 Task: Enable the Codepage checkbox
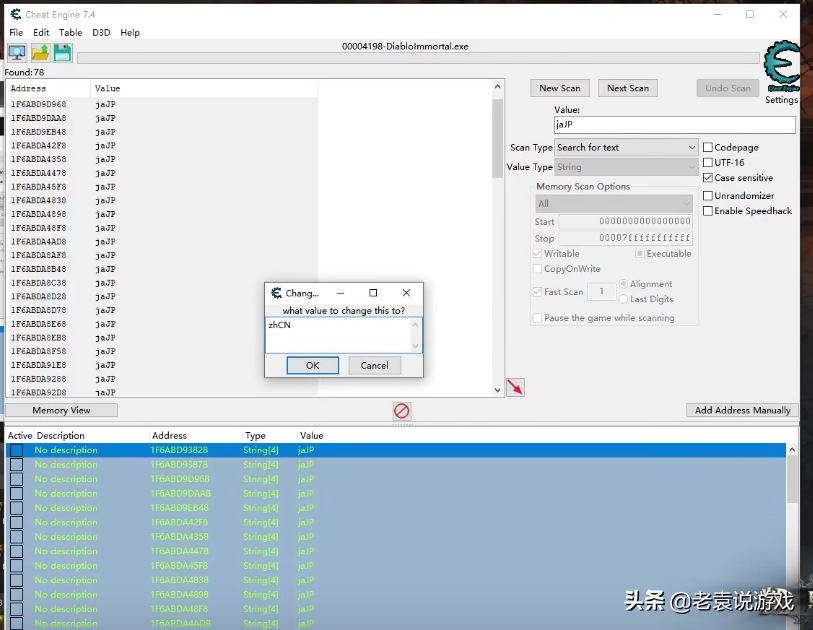pos(708,148)
